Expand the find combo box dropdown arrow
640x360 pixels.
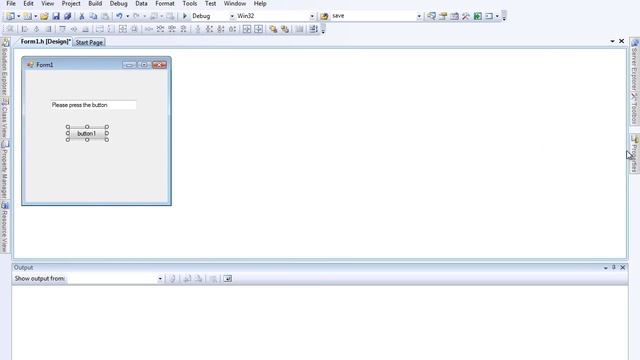tap(419, 16)
